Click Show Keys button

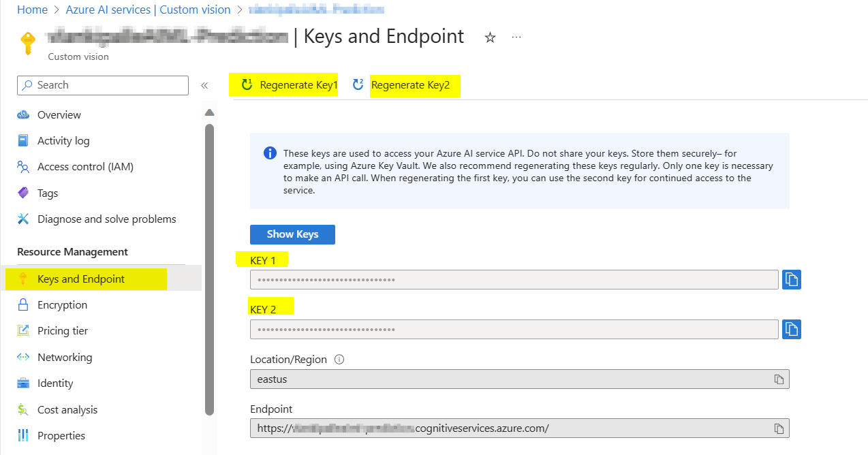point(292,234)
